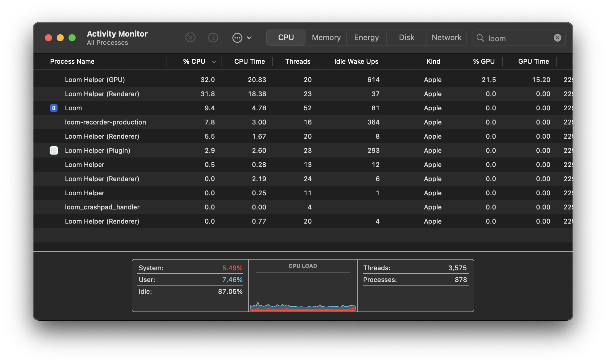Viewport: 606px width, 364px height.
Task: Click the green fullscreen window button
Action: (x=72, y=38)
